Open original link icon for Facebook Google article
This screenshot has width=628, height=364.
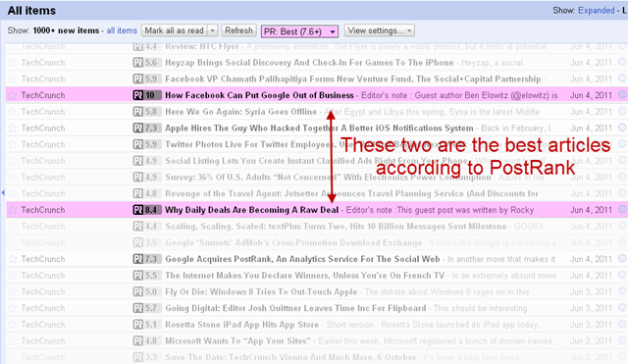click(x=622, y=95)
